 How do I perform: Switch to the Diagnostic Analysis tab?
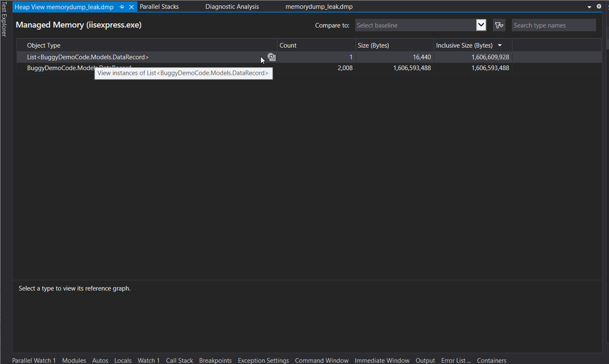(x=232, y=7)
